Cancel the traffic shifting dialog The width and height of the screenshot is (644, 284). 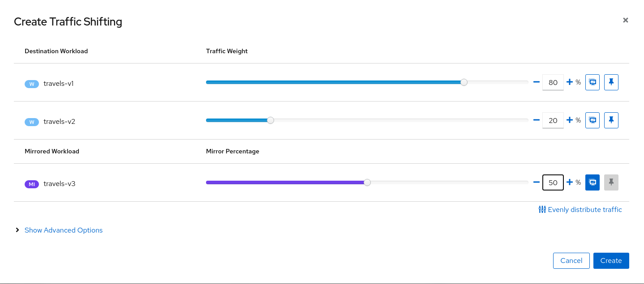click(571, 261)
